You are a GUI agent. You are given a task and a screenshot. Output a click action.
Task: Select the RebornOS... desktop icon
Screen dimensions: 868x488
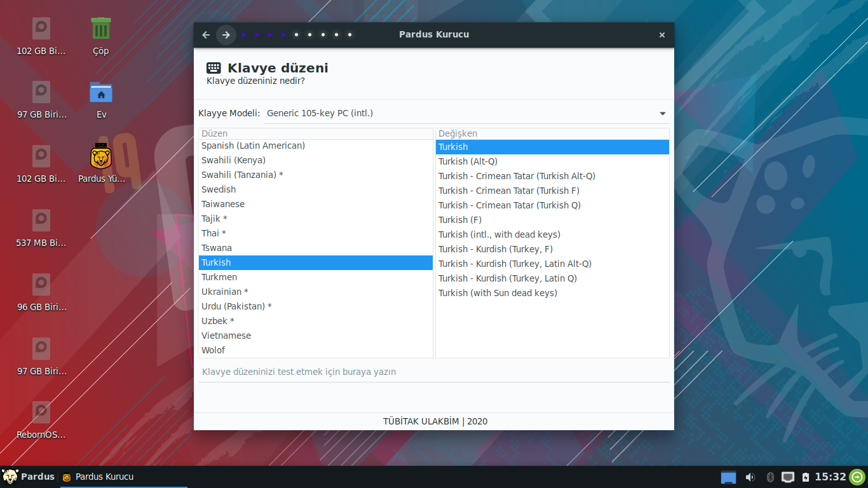point(41,421)
